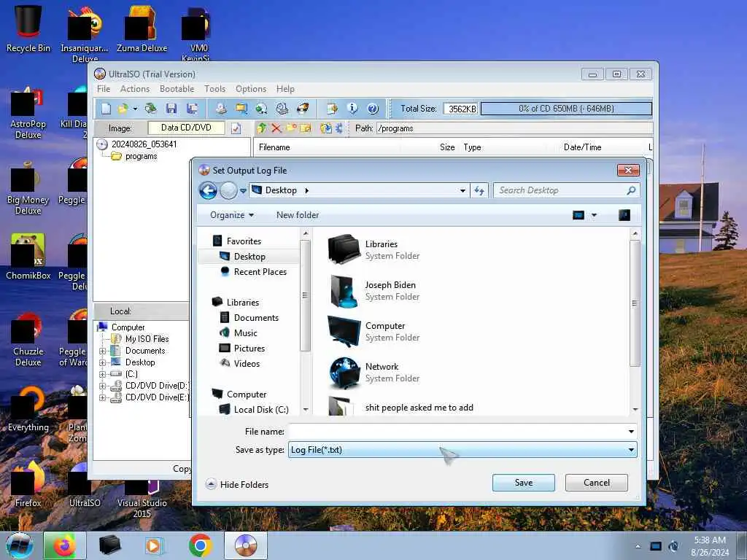Open the File menu in UltraISO
747x560 pixels.
coord(104,88)
